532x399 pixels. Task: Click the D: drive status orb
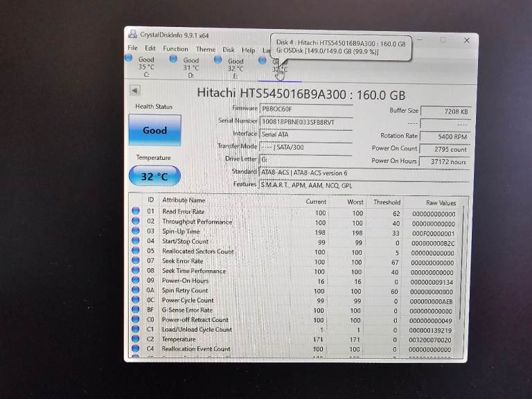[x=173, y=59]
